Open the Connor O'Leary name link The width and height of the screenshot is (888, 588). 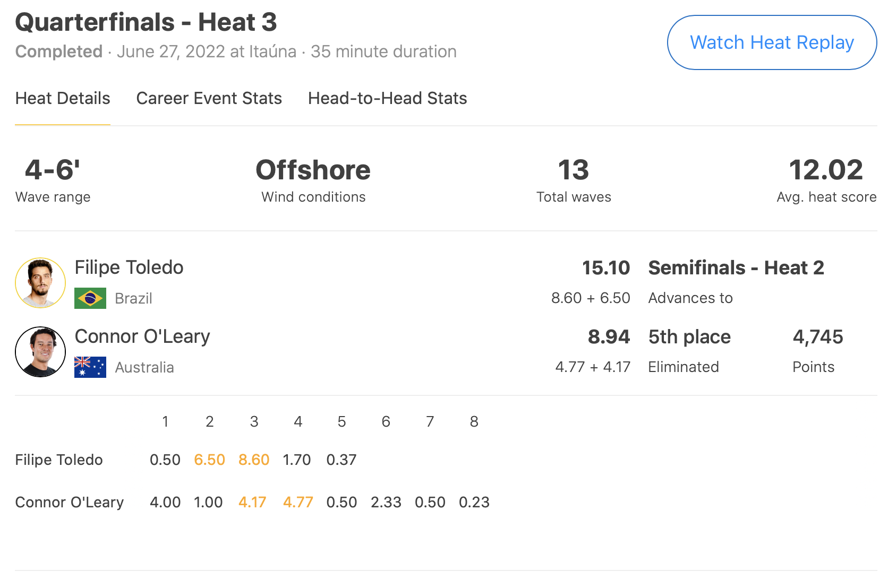(142, 336)
